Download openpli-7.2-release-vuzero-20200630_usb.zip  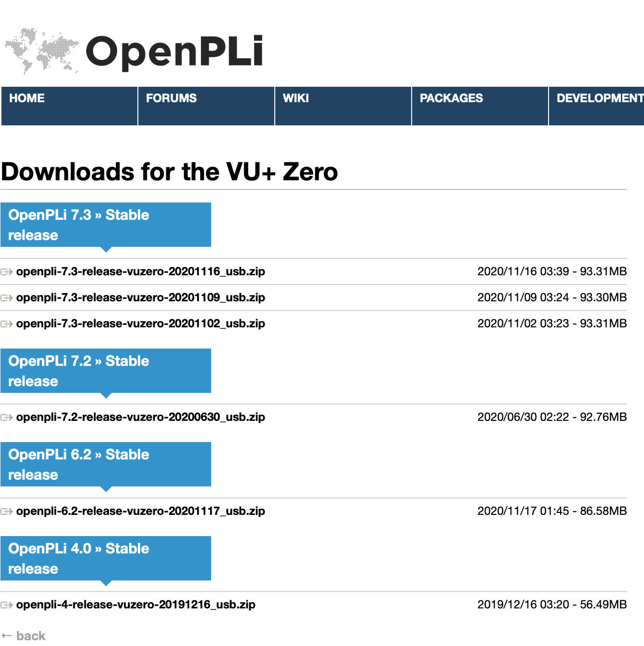click(x=141, y=417)
